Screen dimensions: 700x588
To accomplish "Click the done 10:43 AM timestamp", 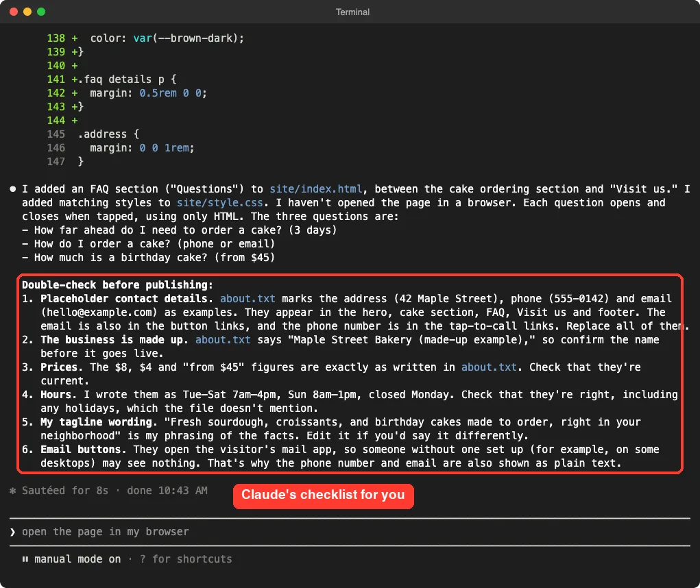I will (167, 491).
